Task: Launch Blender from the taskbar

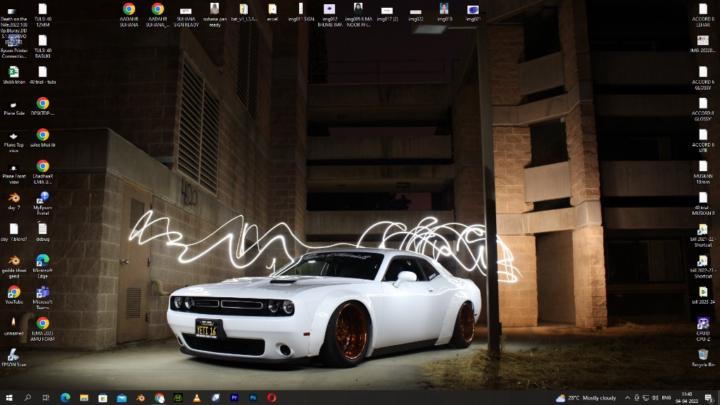Action: [x=141, y=398]
